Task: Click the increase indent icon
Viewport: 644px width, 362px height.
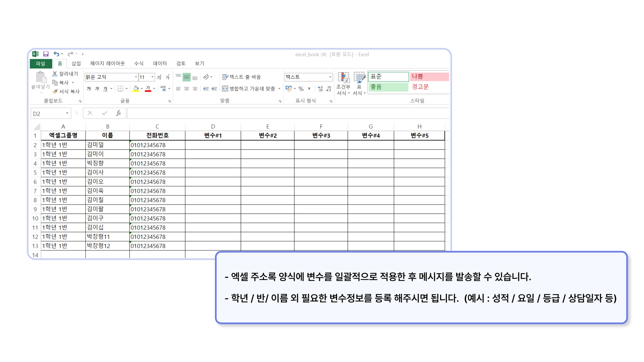Action: (214, 89)
